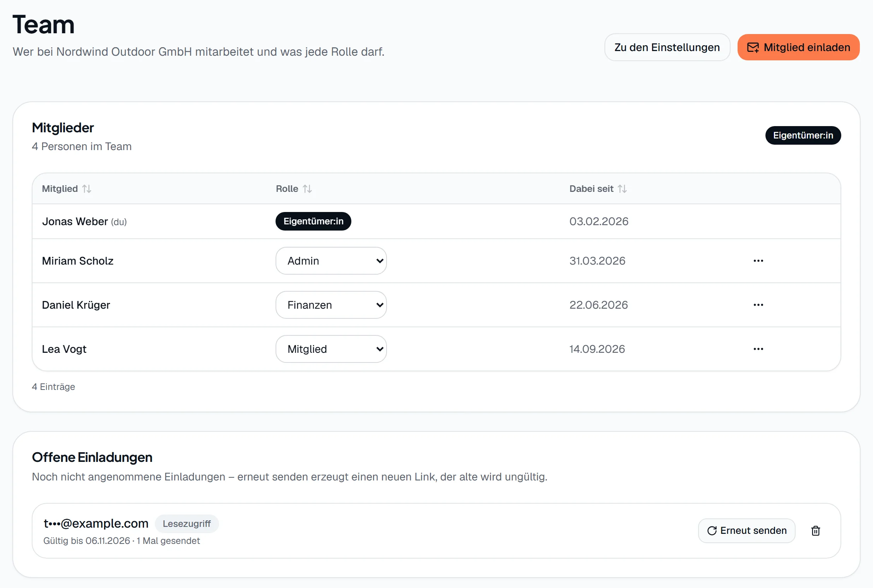Sort members by the Mitglied column
Screen dimensions: 873x588
67,189
